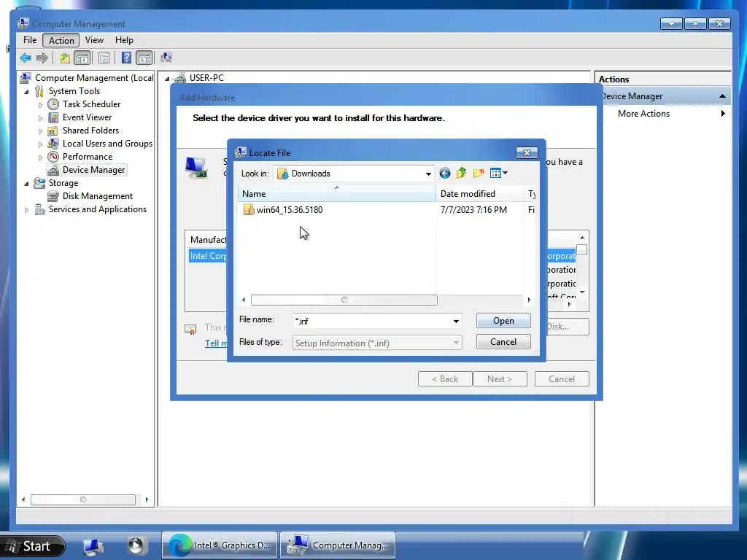Open Start menu on taskbar
Image resolution: width=747 pixels, height=560 pixels.
[32, 546]
